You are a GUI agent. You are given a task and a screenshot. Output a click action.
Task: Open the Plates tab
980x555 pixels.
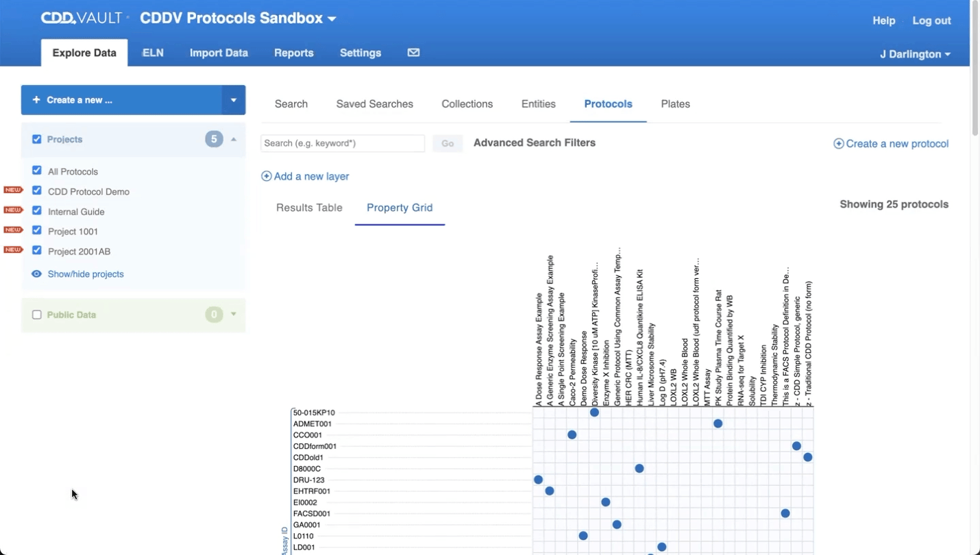coord(675,103)
